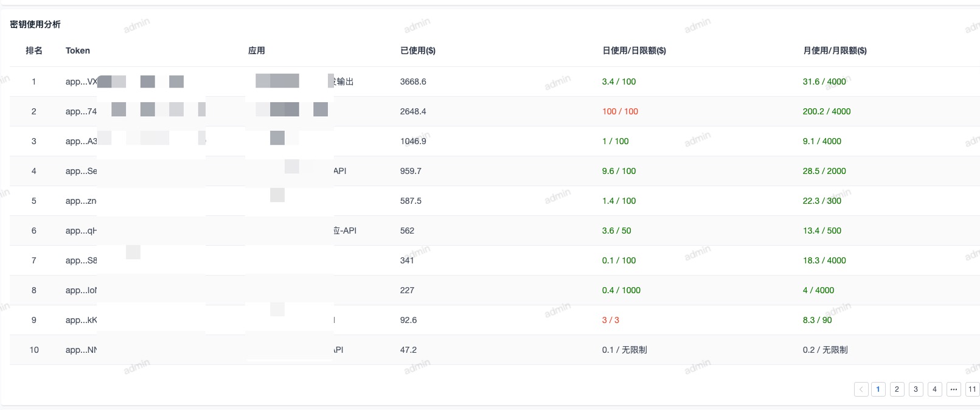Click token app...S8 in rank 7

(x=81, y=260)
